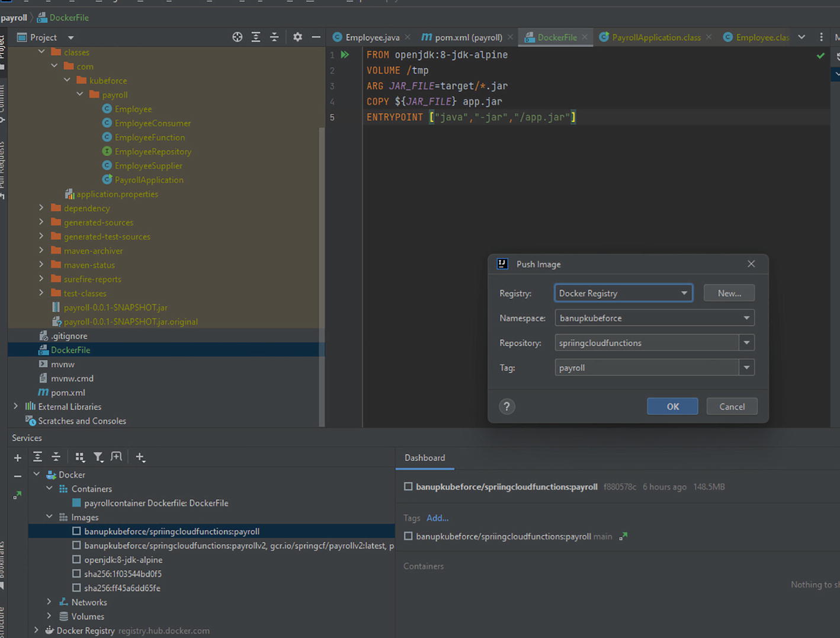Check the openjdk:8-jdk-alpine image checkbox

click(x=76, y=559)
